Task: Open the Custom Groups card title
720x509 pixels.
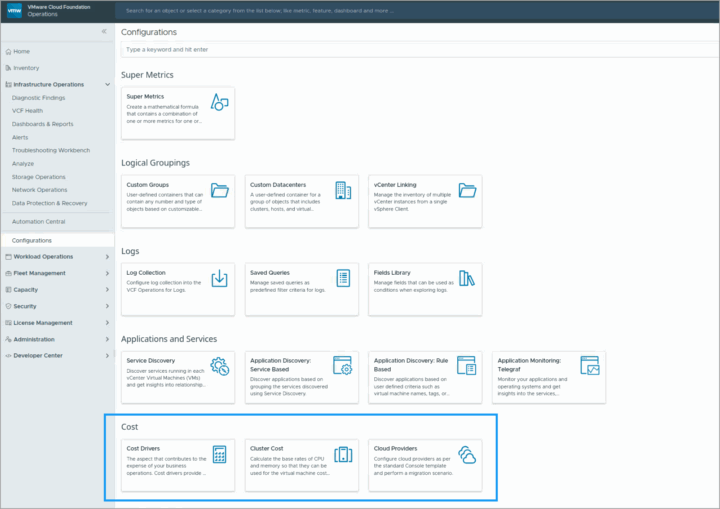Action: (148, 185)
